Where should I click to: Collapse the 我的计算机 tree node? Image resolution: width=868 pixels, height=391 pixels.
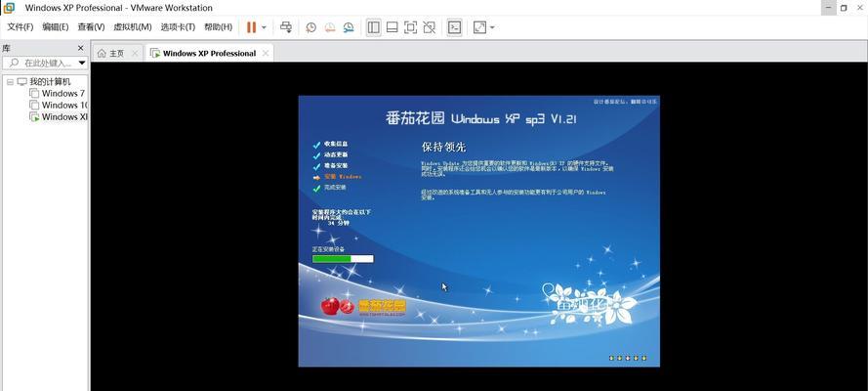coord(10,82)
